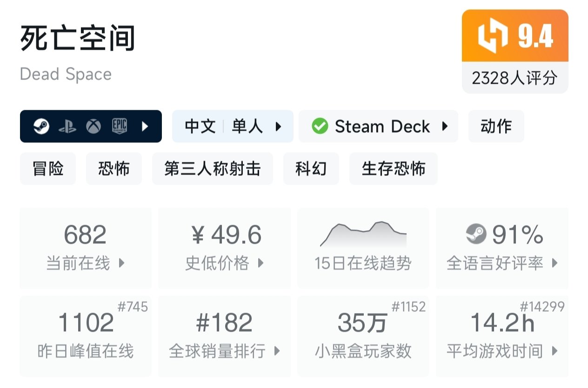Expand the 中文 单人 language tag arrow
The width and height of the screenshot is (588, 388).
[279, 127]
